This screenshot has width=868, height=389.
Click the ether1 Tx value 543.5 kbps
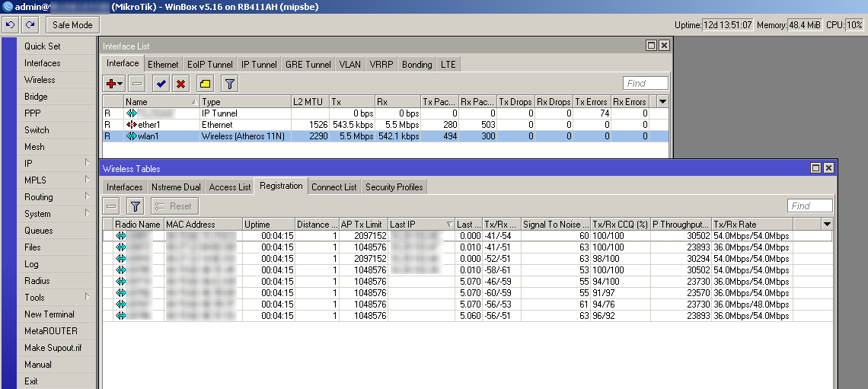point(352,125)
